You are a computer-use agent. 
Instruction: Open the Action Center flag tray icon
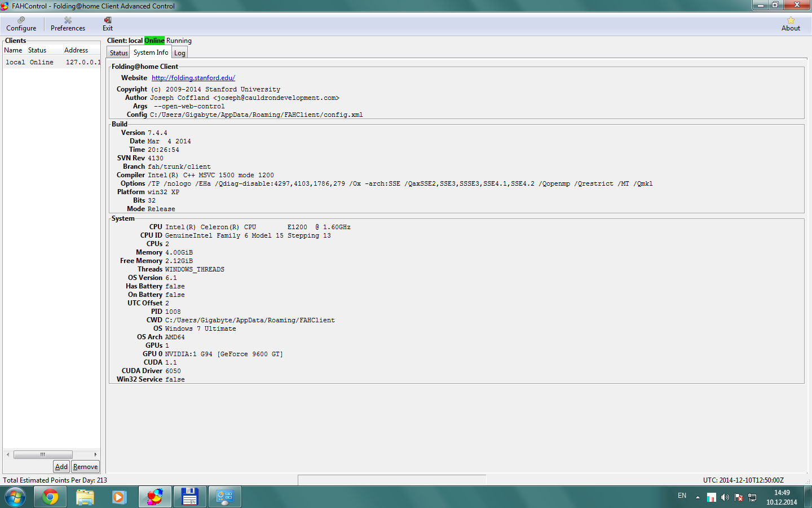[739, 497]
